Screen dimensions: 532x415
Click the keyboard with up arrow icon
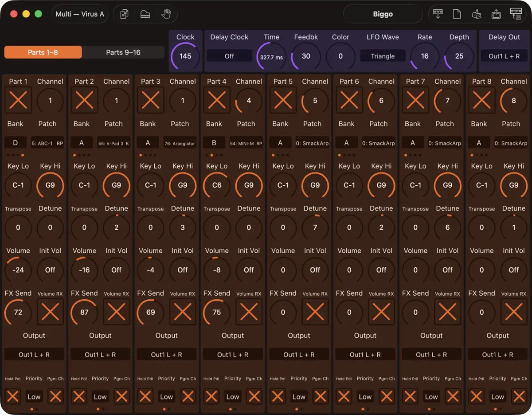pyautogui.click(x=516, y=14)
